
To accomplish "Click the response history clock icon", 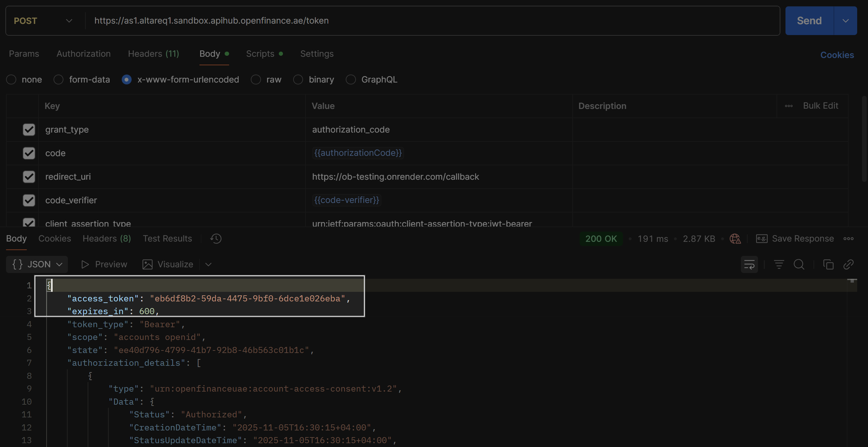I will 216,239.
